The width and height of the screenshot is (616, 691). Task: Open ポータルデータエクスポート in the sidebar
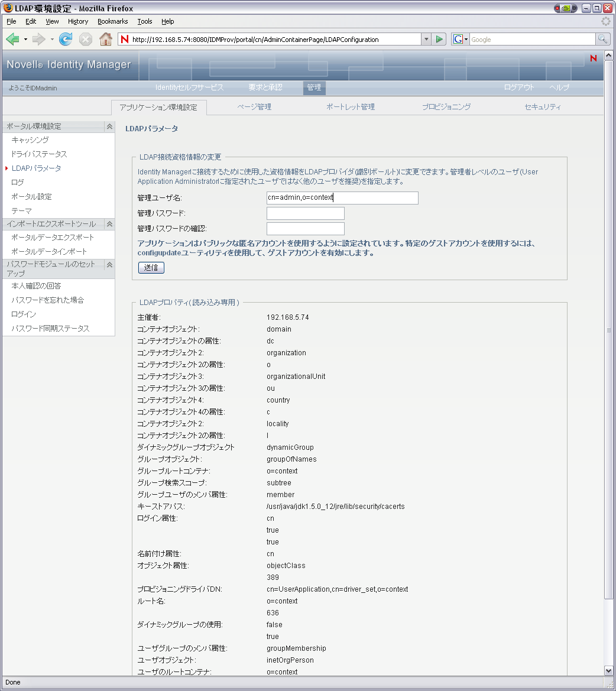click(53, 237)
